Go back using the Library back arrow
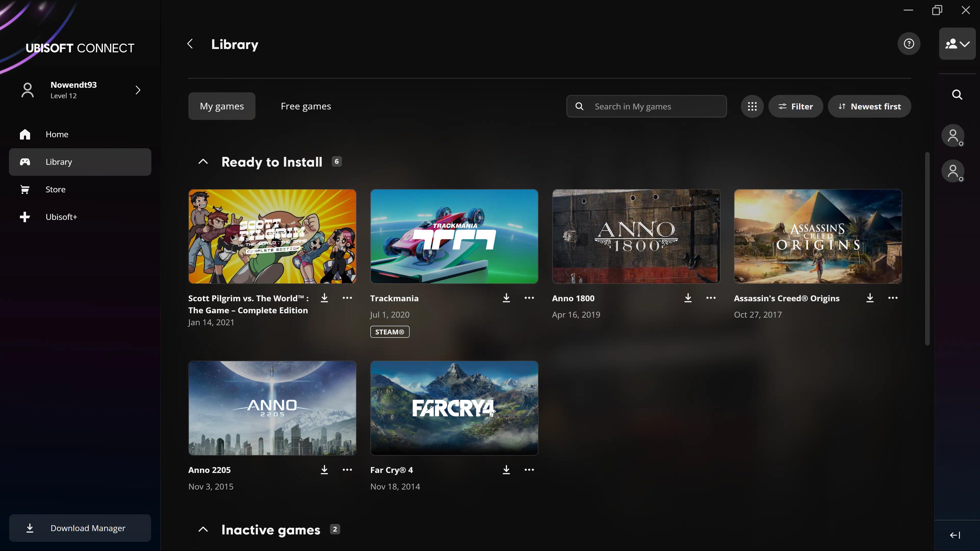 pos(190,44)
